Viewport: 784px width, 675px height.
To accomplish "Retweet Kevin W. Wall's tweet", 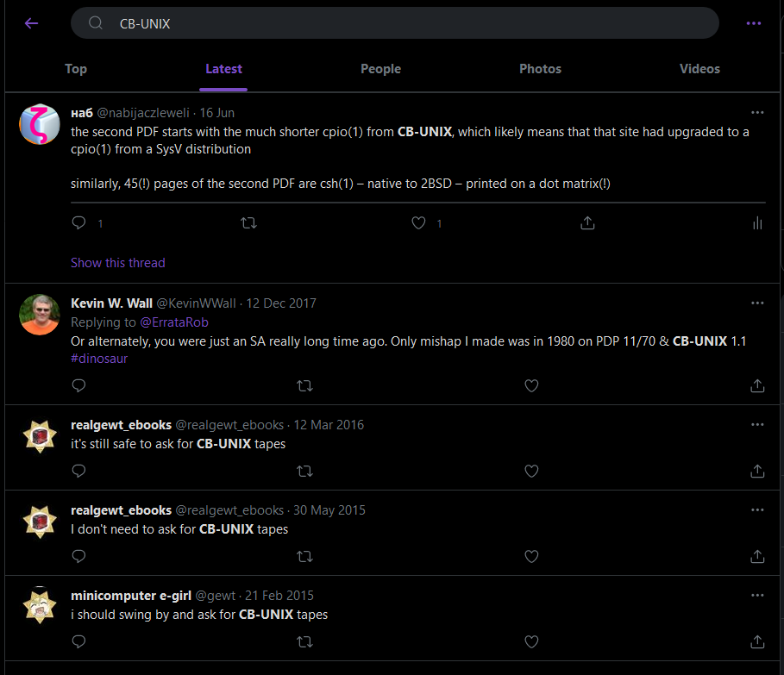I will click(304, 385).
